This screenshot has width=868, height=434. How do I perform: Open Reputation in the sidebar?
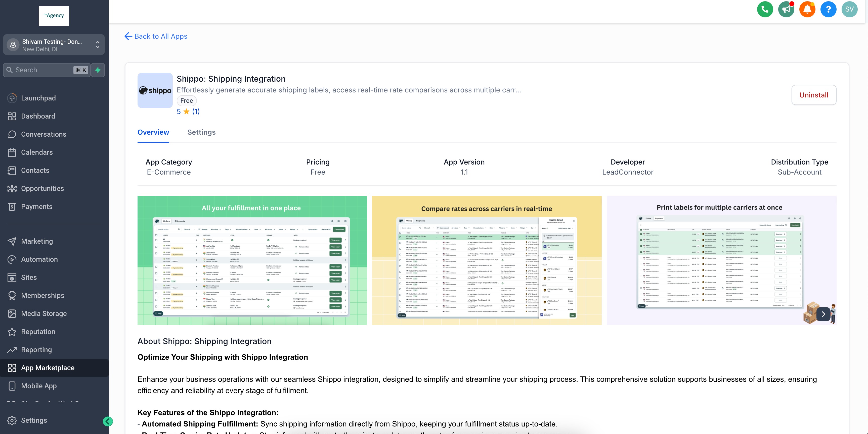pos(38,332)
